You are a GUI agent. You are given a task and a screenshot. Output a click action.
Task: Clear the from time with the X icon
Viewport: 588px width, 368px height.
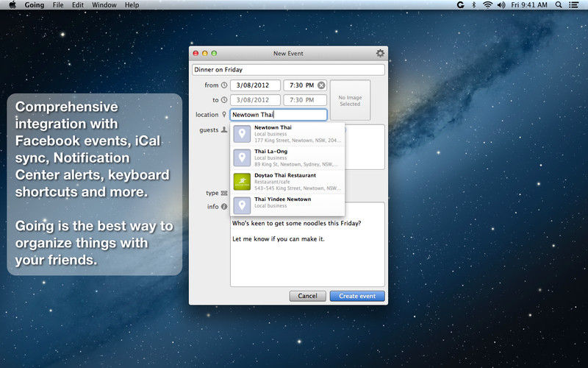point(321,85)
